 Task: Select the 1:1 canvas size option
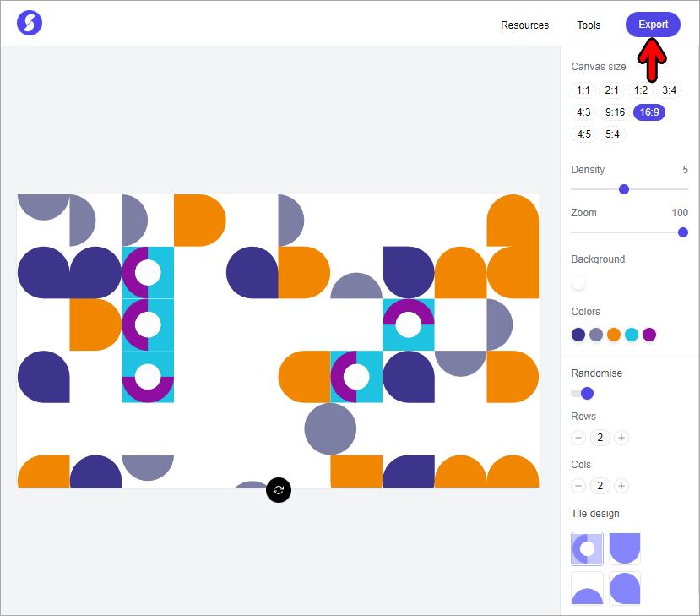583,90
